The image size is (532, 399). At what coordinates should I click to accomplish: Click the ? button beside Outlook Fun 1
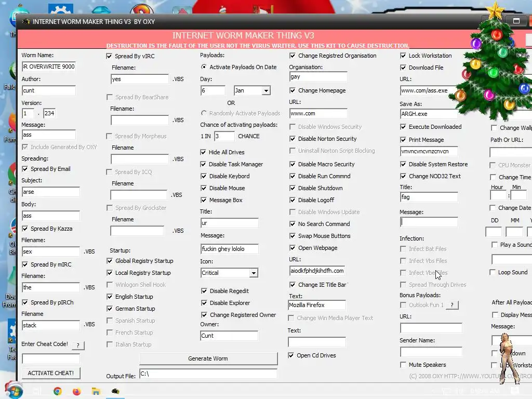[x=452, y=305]
